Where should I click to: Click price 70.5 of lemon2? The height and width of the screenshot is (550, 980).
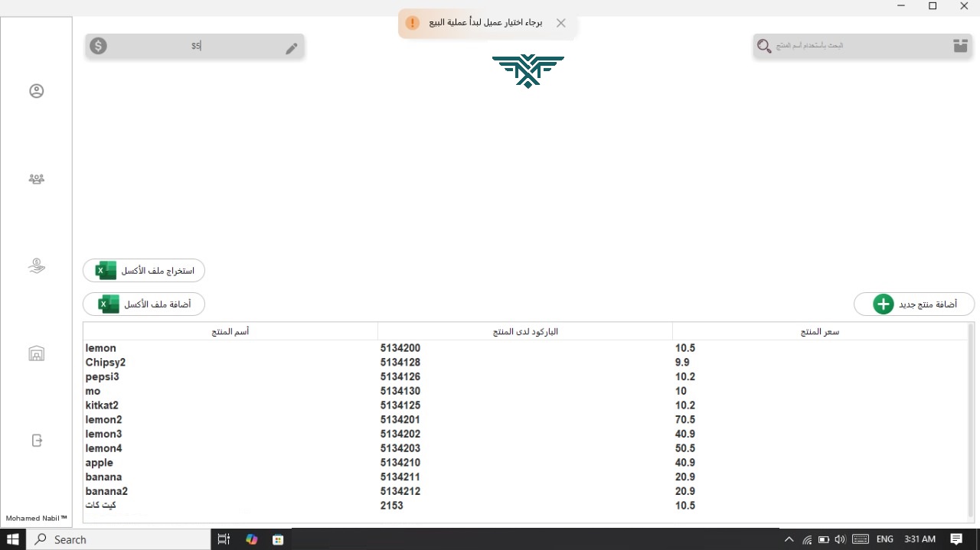click(x=685, y=419)
